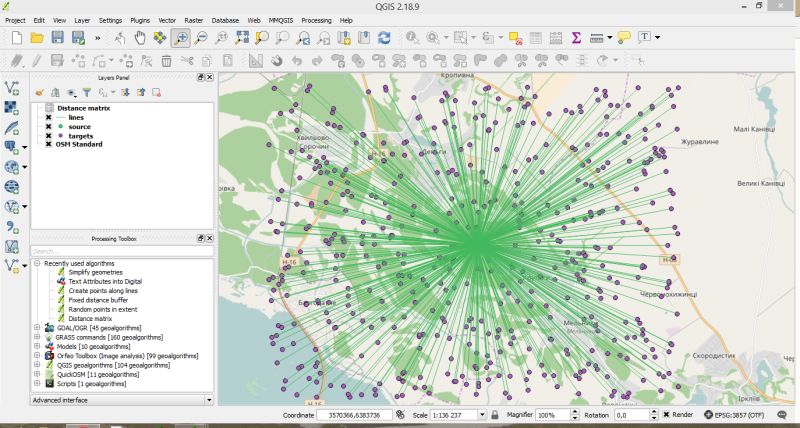This screenshot has width=800, height=428.
Task: Open the attribute table icon
Action: [536, 38]
